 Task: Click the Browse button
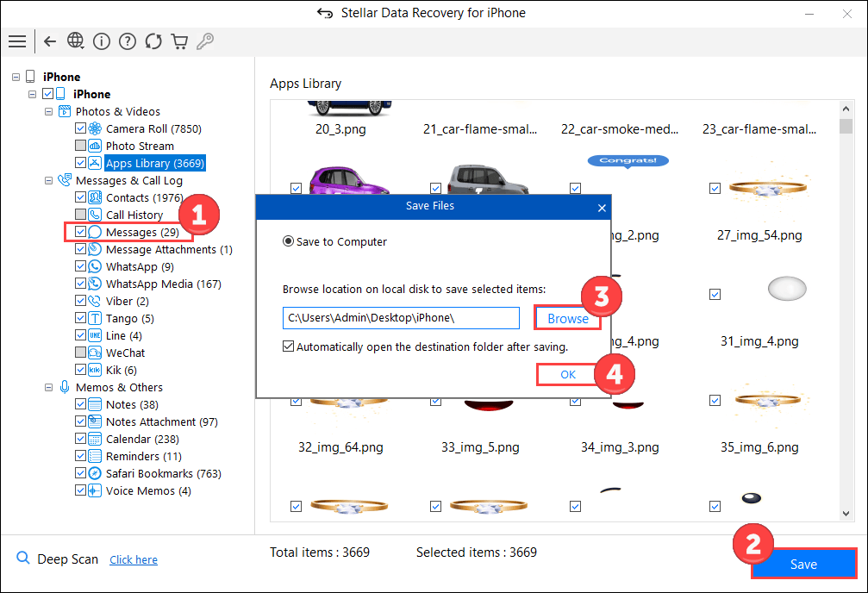pos(567,318)
